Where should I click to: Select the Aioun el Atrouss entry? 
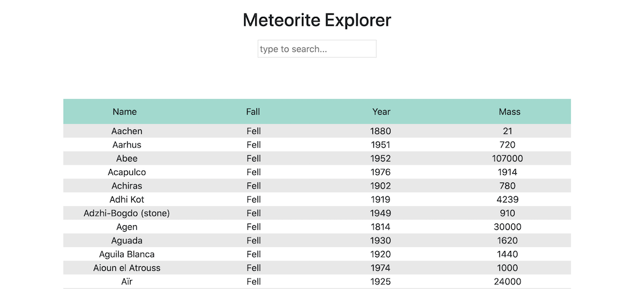point(127,268)
